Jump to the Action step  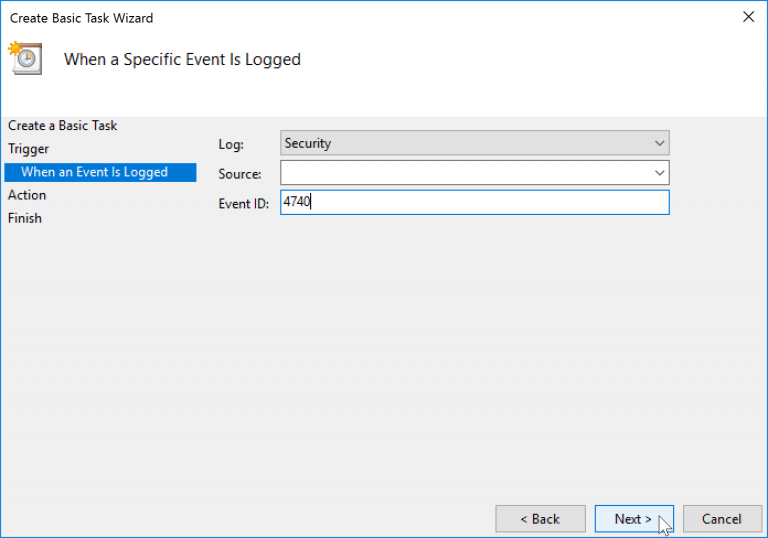27,195
